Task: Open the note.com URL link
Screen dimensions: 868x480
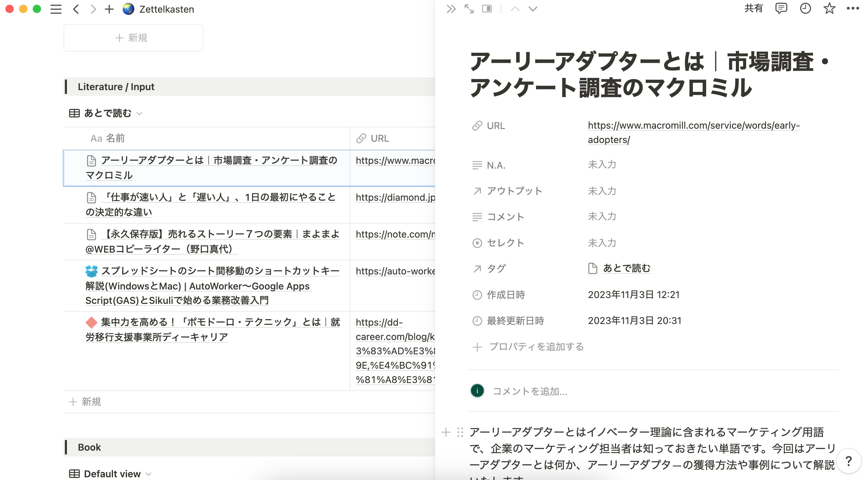Action: 395,234
